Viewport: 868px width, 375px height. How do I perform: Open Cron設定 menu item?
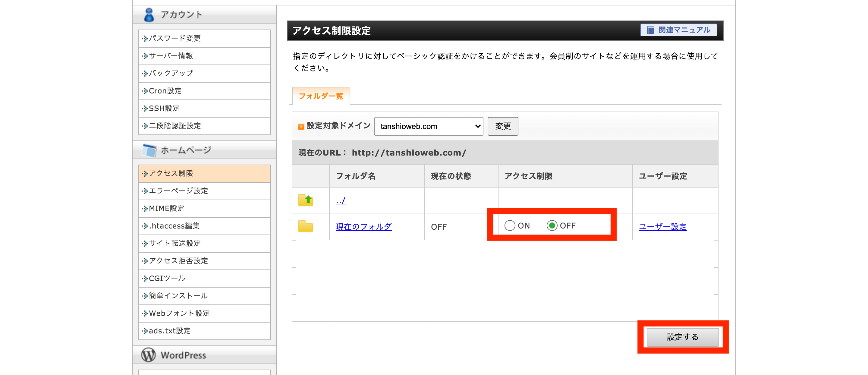[204, 91]
